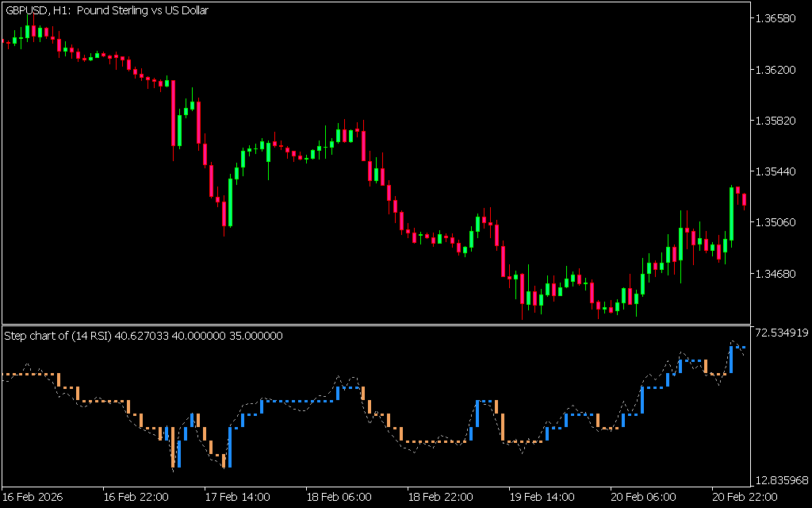Select the 20 Feb 06:00 time label

click(643, 498)
